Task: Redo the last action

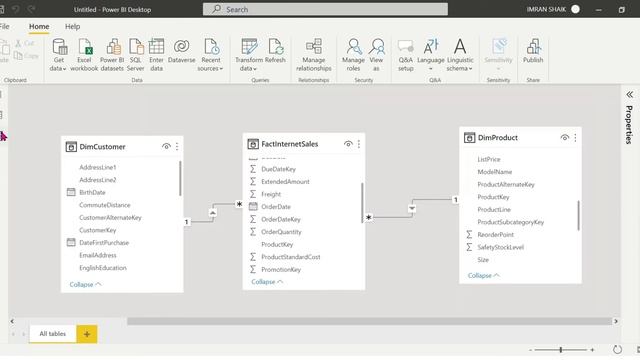Action: 31,9
